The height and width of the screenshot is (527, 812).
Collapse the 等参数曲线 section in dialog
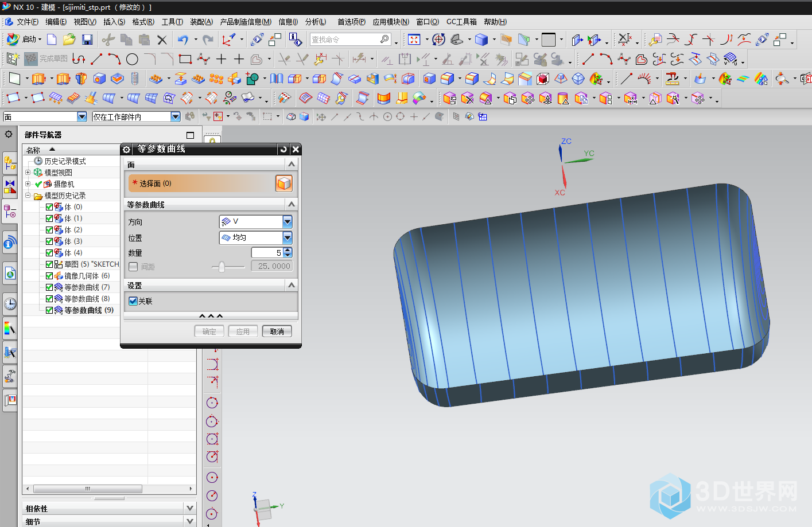(x=292, y=205)
